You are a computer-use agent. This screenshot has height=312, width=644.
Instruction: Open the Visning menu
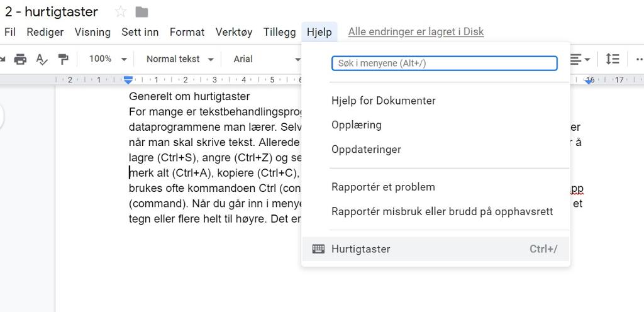pyautogui.click(x=92, y=32)
